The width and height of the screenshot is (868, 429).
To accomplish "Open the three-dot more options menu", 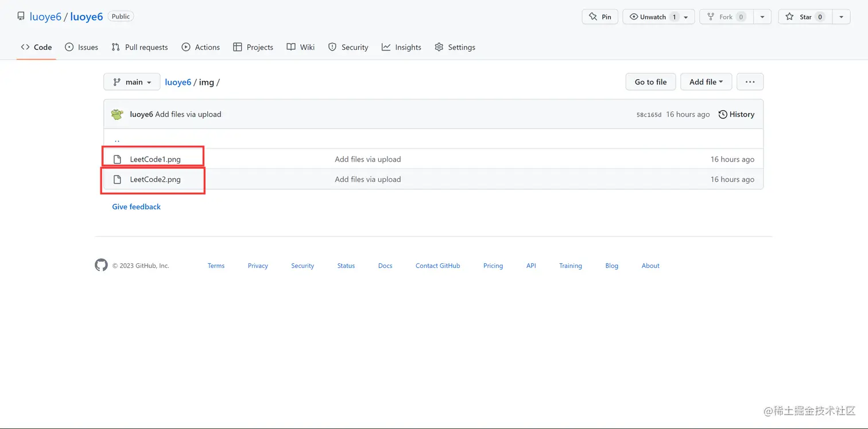I will click(x=750, y=82).
